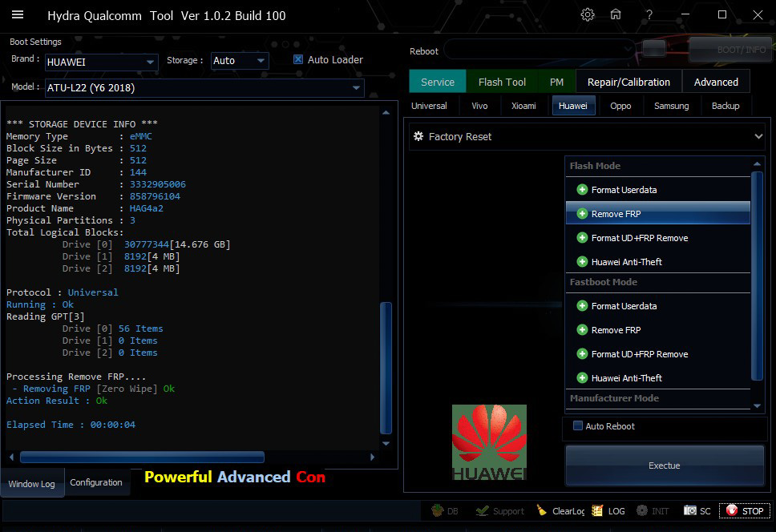This screenshot has width=776, height=532.
Task: Click the ClearLog broom icon
Action: click(x=542, y=510)
